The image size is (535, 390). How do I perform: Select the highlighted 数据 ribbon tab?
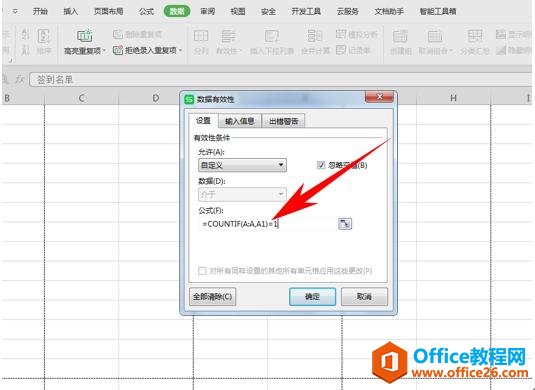[177, 12]
